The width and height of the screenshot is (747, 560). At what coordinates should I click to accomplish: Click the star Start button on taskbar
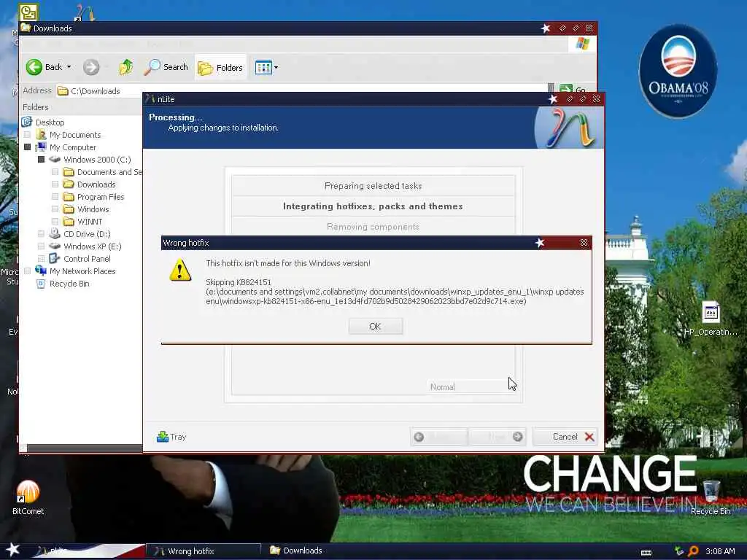13,550
